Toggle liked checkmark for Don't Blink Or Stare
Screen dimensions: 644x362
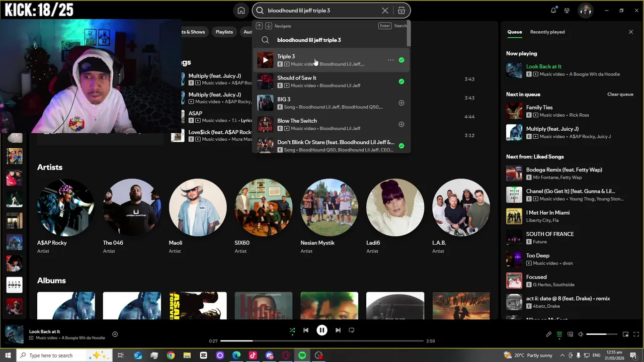coord(401,146)
